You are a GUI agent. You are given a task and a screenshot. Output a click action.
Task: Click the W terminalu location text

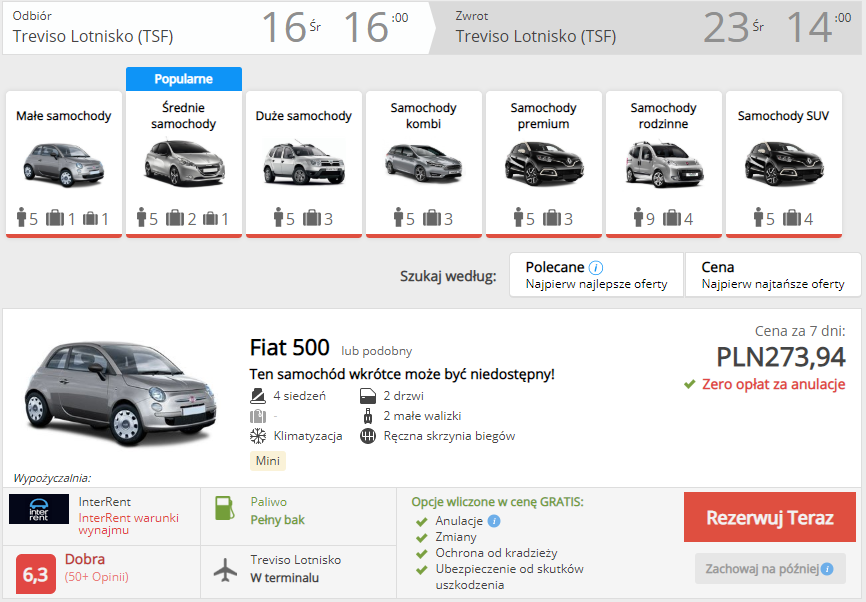(x=284, y=578)
